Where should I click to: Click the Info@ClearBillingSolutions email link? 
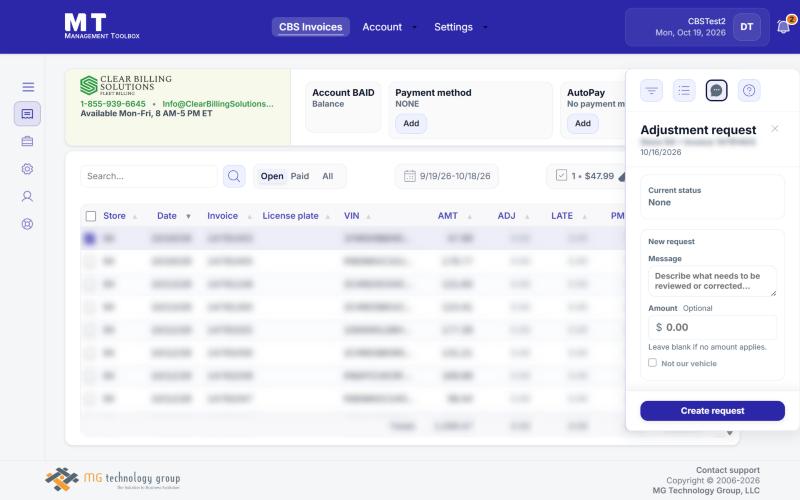pyautogui.click(x=218, y=104)
